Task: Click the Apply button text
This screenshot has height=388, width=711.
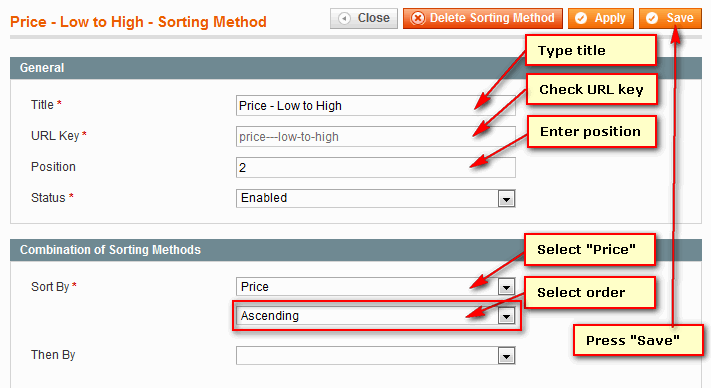Action: click(x=610, y=18)
